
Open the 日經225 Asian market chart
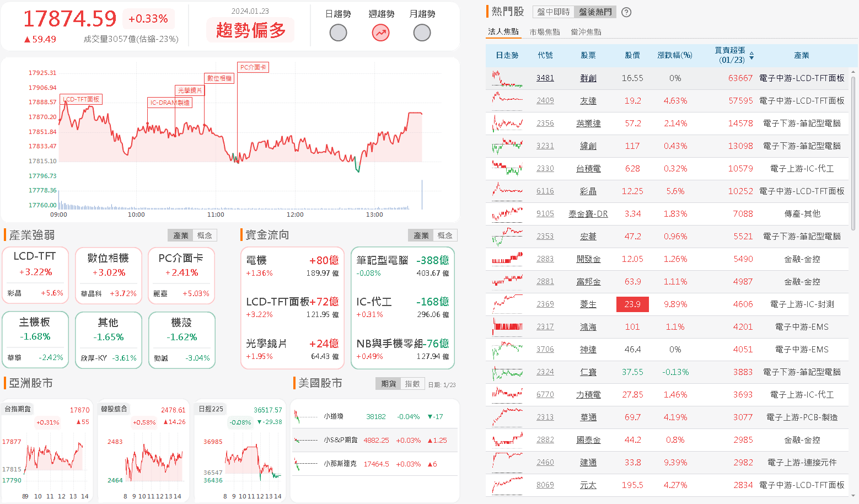240,451
